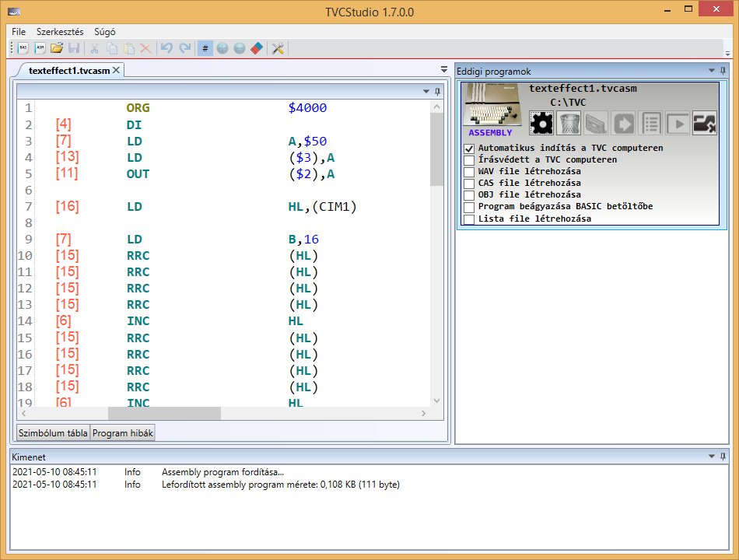Click the trash bin icon in program panel
Image resolution: width=739 pixels, height=560 pixels.
coord(570,123)
